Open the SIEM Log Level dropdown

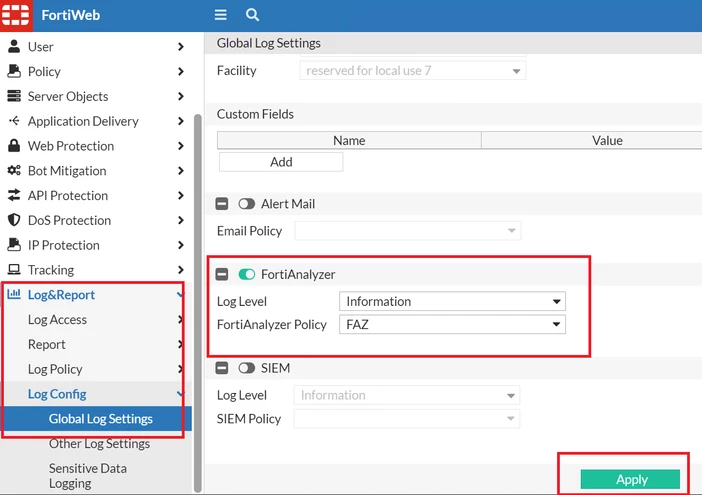pyautogui.click(x=407, y=395)
